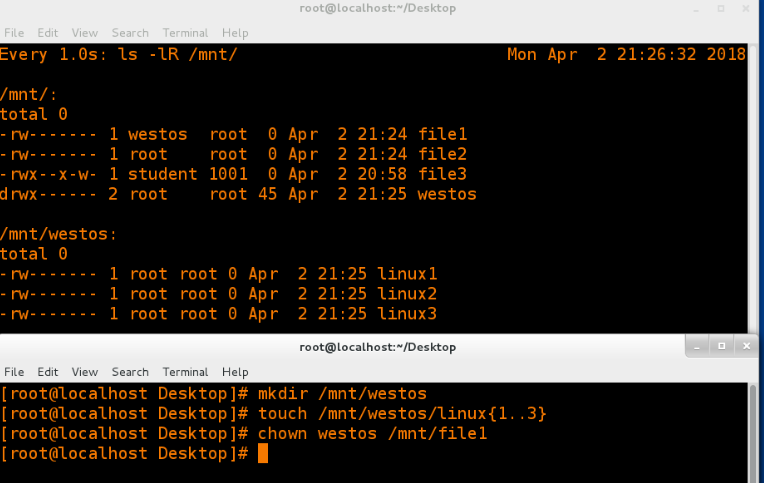Click the 'drwx------' permissions string

pyautogui.click(x=48, y=194)
